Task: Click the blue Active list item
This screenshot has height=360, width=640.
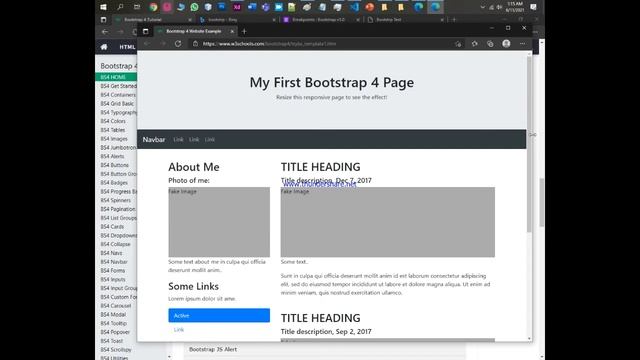Action: point(219,315)
